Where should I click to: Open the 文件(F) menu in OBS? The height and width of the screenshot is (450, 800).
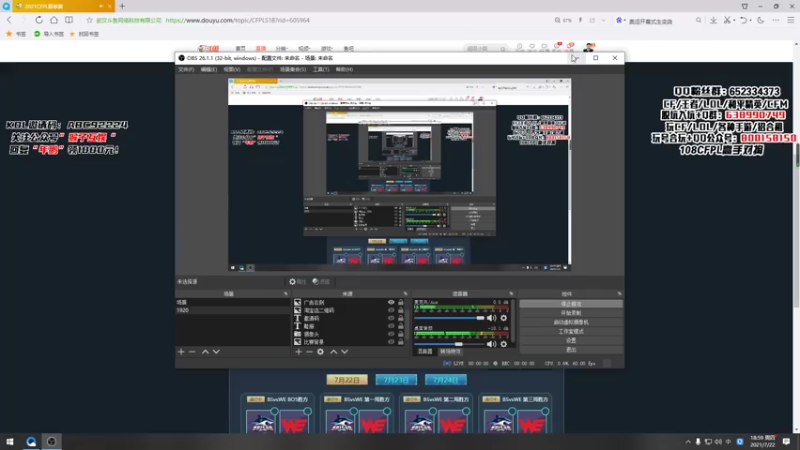[186, 69]
